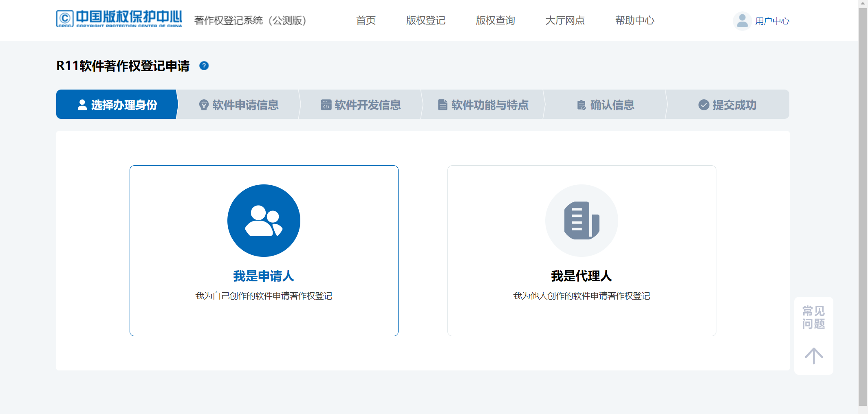The height and width of the screenshot is (414, 868).
Task: Click the text 我为自己创作的软件申请著作权登记
Action: click(x=264, y=296)
